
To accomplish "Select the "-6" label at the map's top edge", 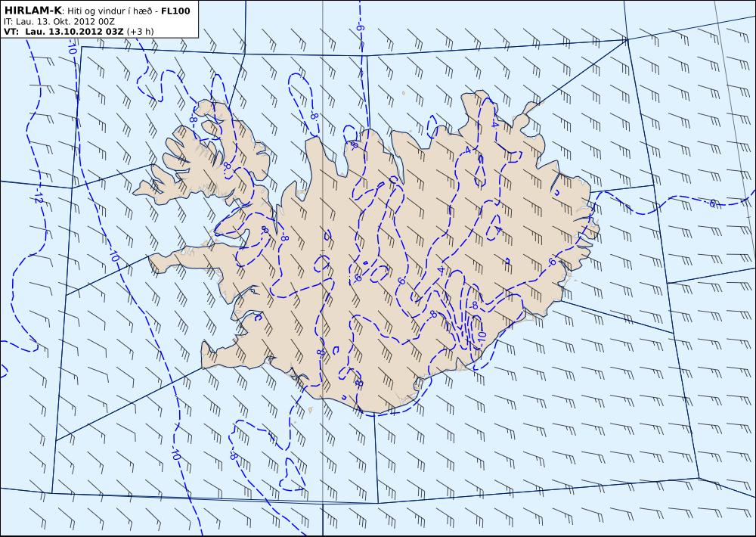I will point(360,26).
